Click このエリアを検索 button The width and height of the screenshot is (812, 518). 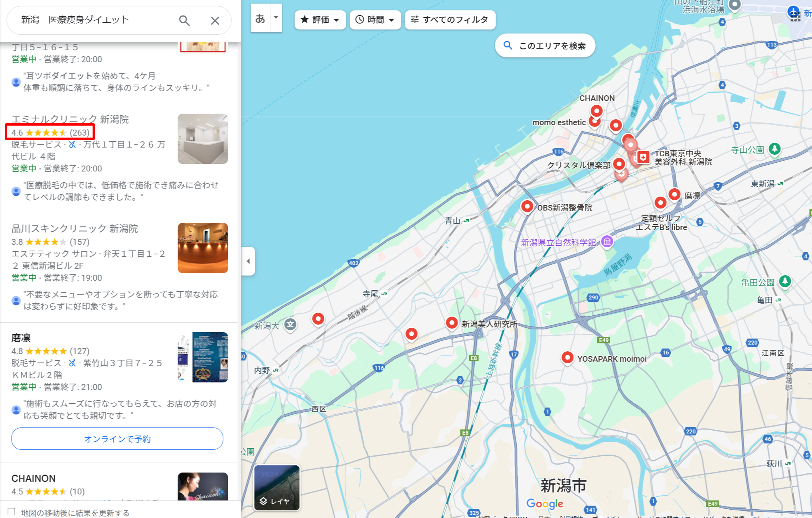(545, 45)
